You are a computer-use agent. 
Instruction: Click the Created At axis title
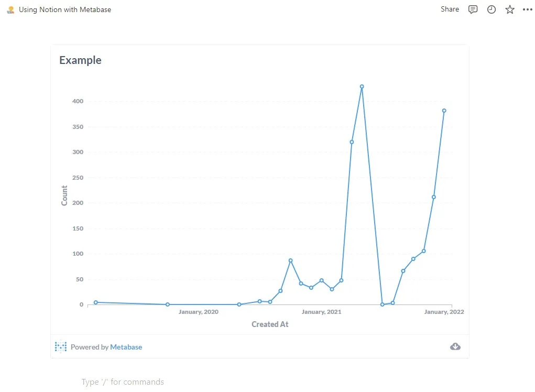270,324
